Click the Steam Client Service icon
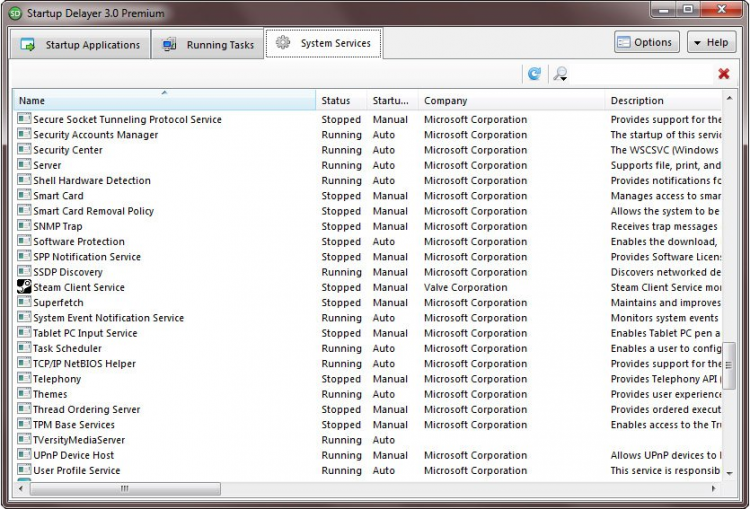Viewport: 750px width, 509px height. point(24,288)
